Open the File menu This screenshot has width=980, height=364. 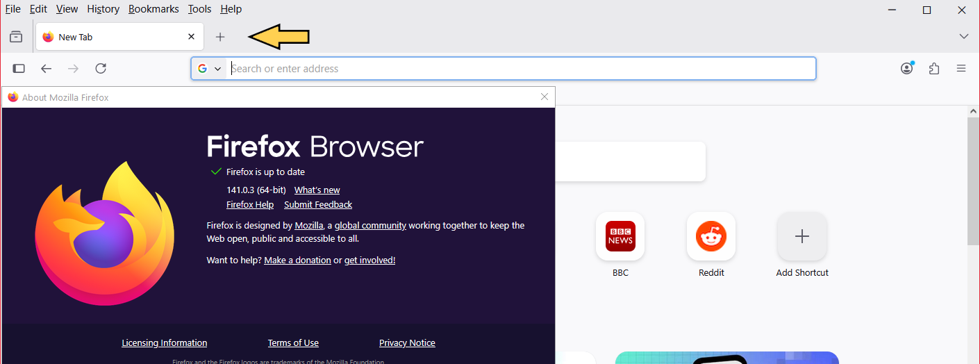tap(13, 9)
